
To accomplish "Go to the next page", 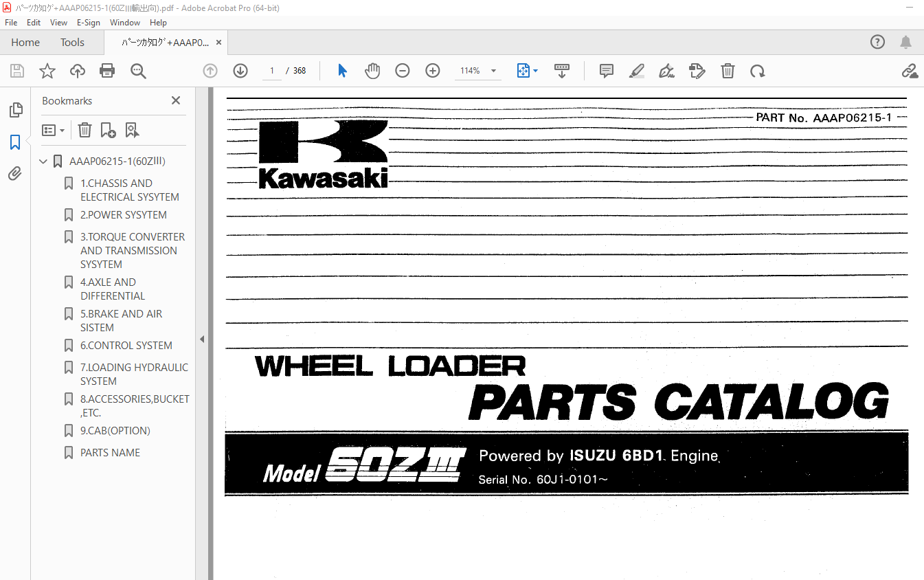I will click(x=240, y=71).
